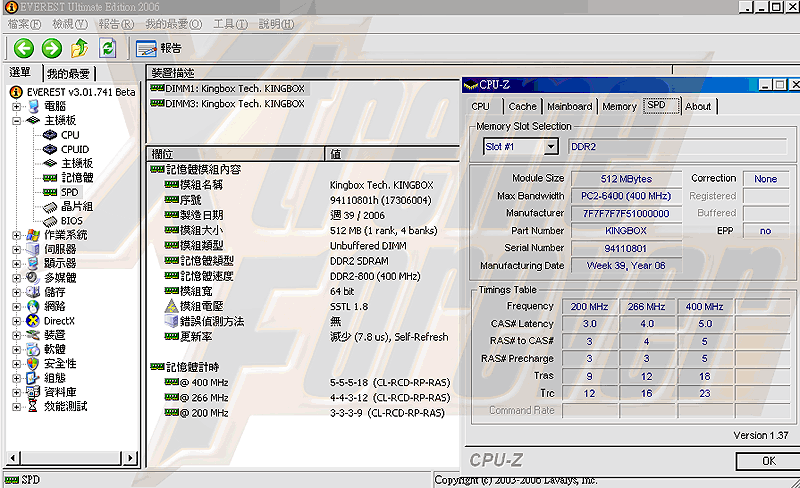Click the 裝置 devices icon
800x488 pixels.
(33, 335)
